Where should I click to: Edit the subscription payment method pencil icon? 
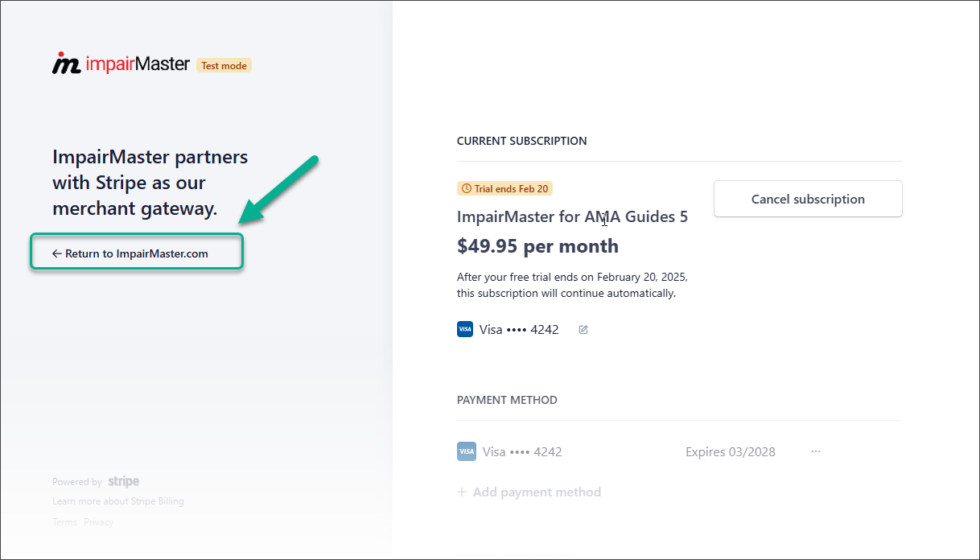(x=583, y=329)
